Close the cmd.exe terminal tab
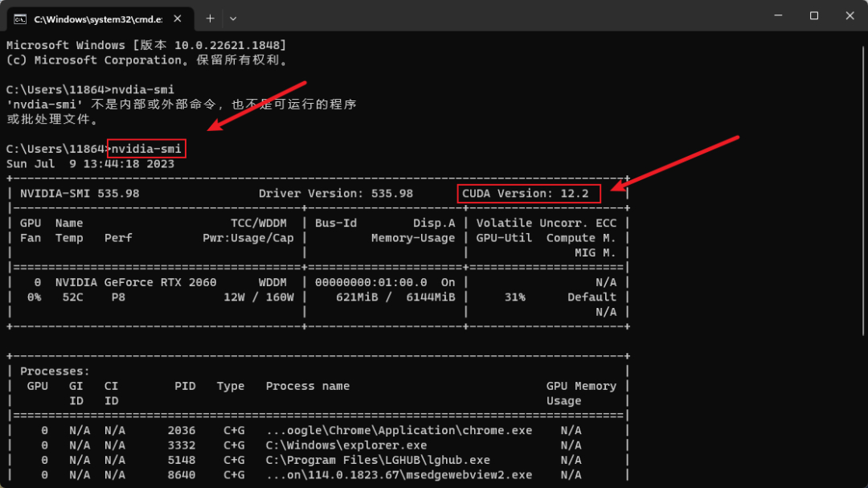 click(x=177, y=18)
